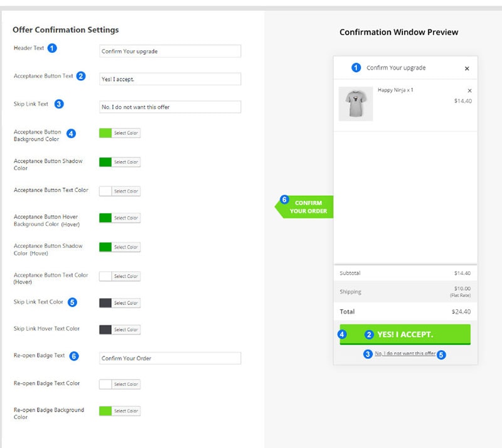Close the confirmation window with header X
502x448 pixels.
pyautogui.click(x=467, y=68)
